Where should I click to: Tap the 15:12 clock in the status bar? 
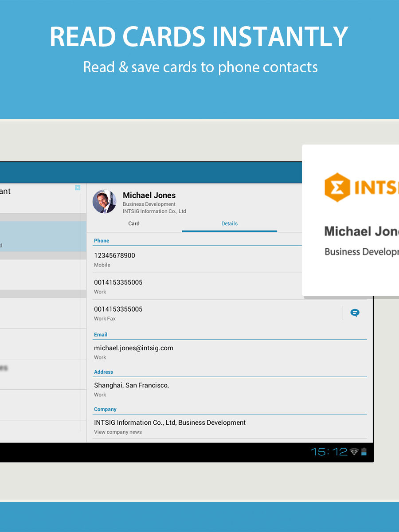329,452
